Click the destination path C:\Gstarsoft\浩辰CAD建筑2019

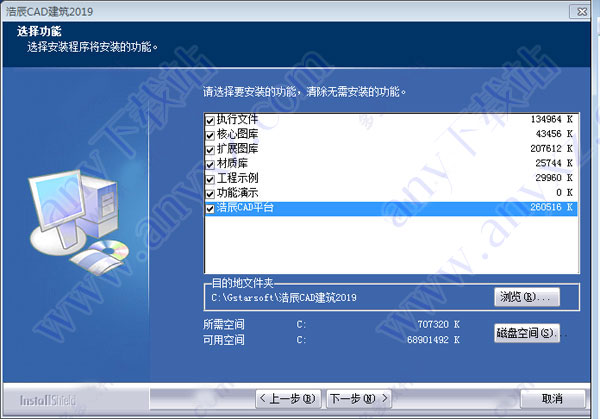pyautogui.click(x=284, y=298)
